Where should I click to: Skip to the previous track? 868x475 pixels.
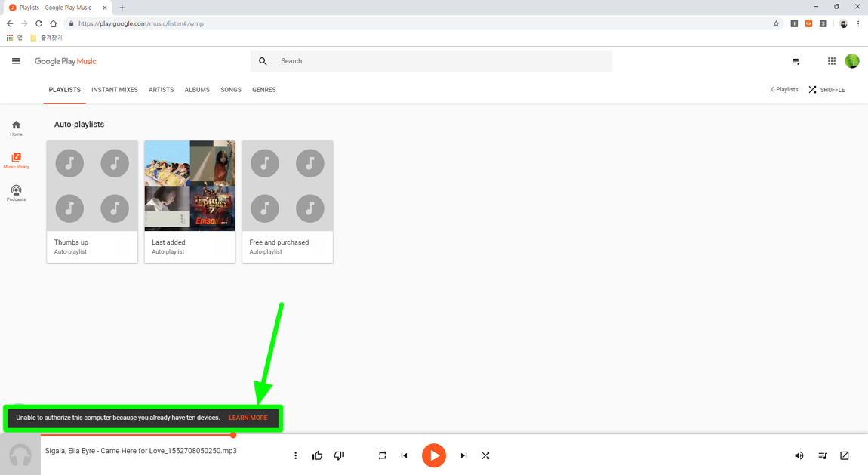click(404, 455)
